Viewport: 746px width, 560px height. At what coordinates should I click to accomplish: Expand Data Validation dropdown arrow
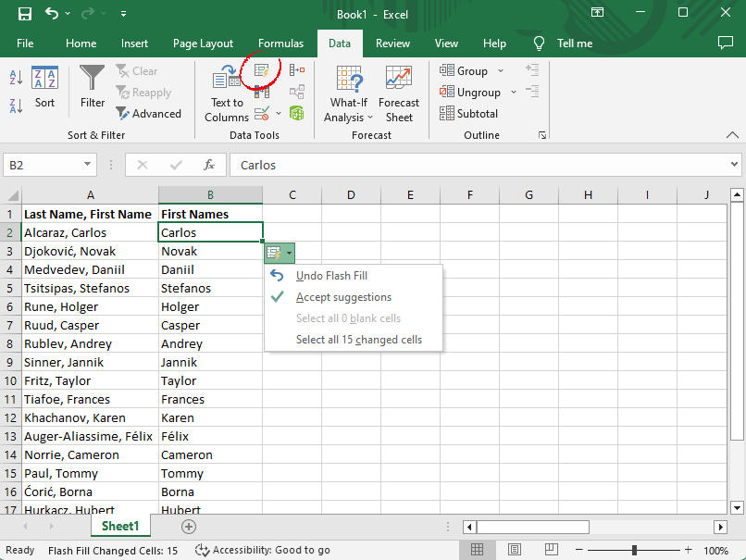pyautogui.click(x=279, y=114)
